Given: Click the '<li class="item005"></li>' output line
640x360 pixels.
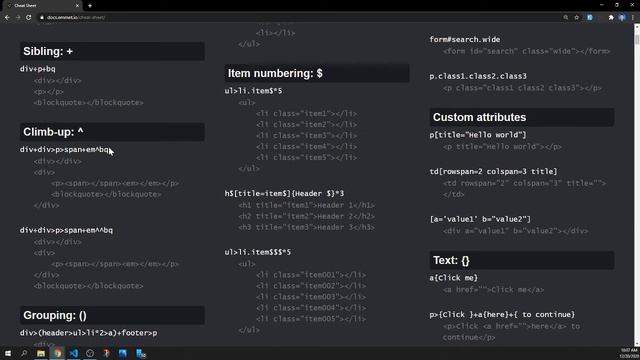Looking at the screenshot, I should (311, 319).
